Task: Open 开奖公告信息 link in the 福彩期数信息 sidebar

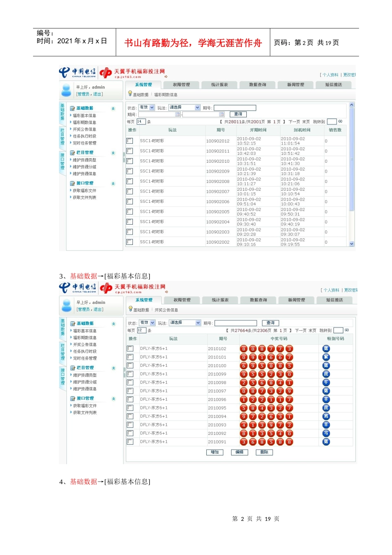Action: click(x=85, y=129)
